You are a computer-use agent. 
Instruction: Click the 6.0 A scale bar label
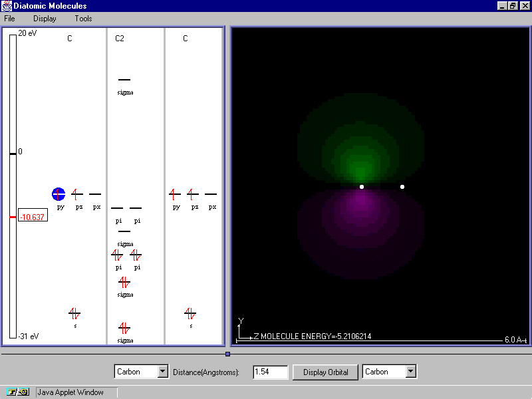pos(513,339)
